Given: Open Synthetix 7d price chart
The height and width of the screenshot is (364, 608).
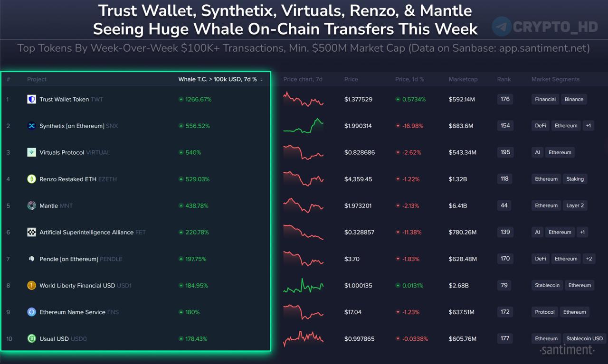Looking at the screenshot, I should (x=303, y=125).
